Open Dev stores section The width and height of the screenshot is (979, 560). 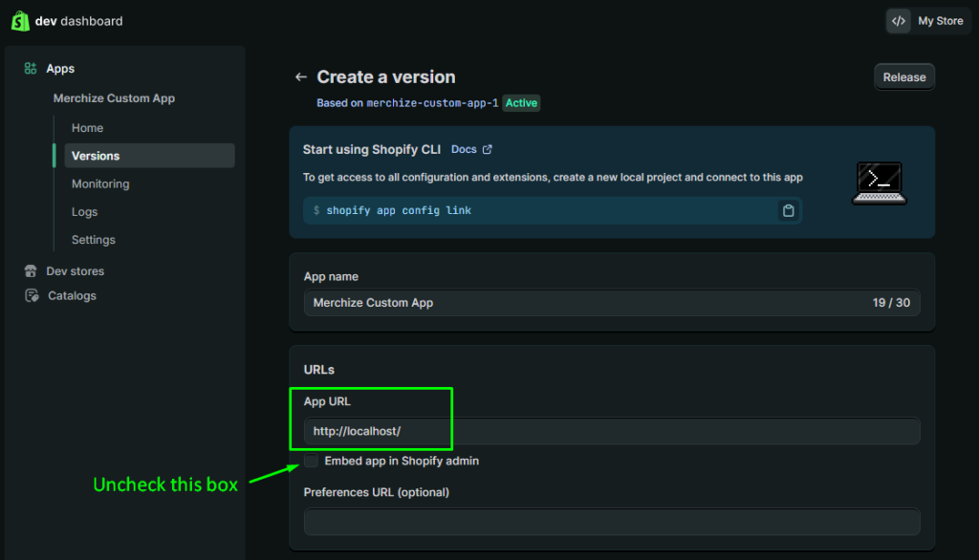[x=75, y=271]
